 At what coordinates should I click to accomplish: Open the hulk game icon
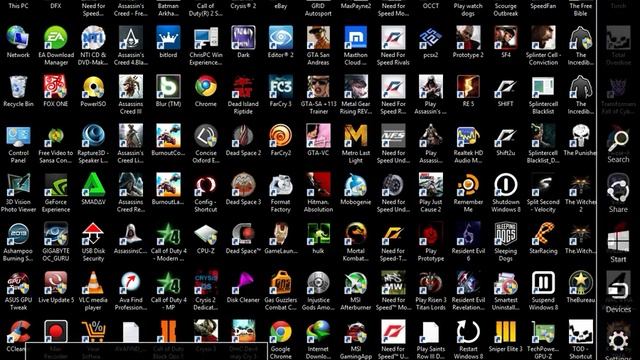click(x=318, y=233)
